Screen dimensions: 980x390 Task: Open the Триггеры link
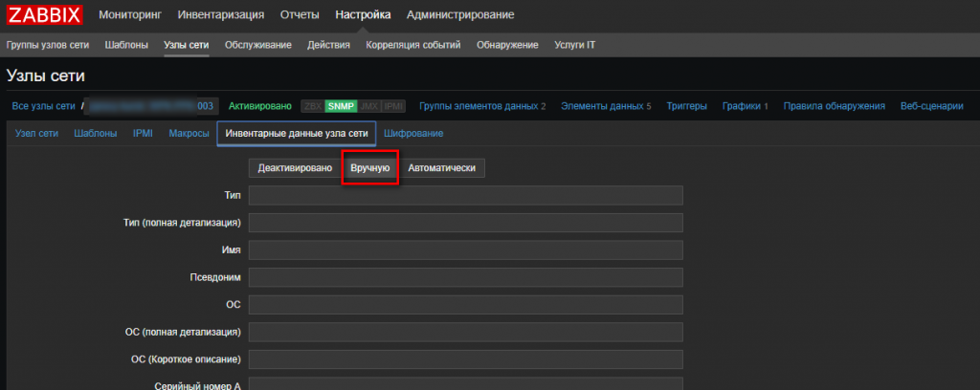pos(686,106)
